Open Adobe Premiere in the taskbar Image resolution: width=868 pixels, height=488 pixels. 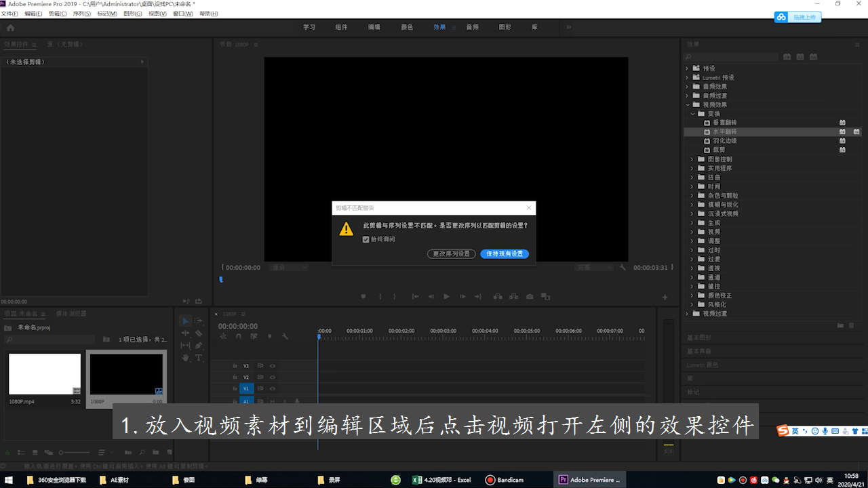589,480
